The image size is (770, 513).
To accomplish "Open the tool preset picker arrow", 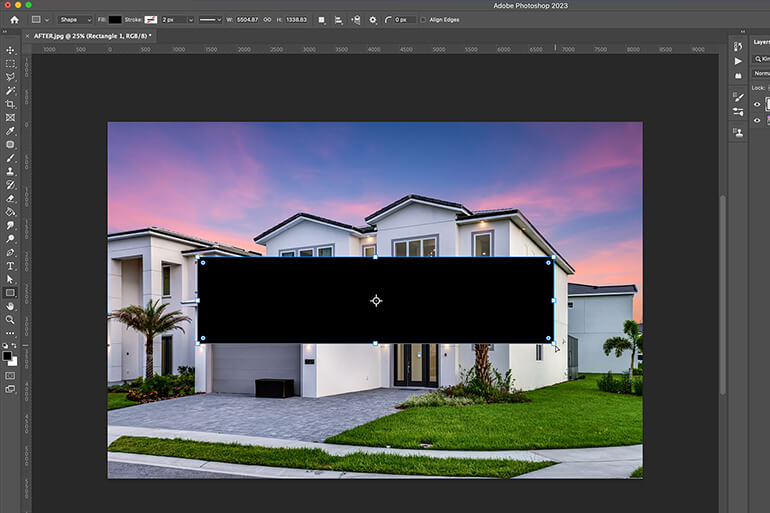I will [x=47, y=20].
